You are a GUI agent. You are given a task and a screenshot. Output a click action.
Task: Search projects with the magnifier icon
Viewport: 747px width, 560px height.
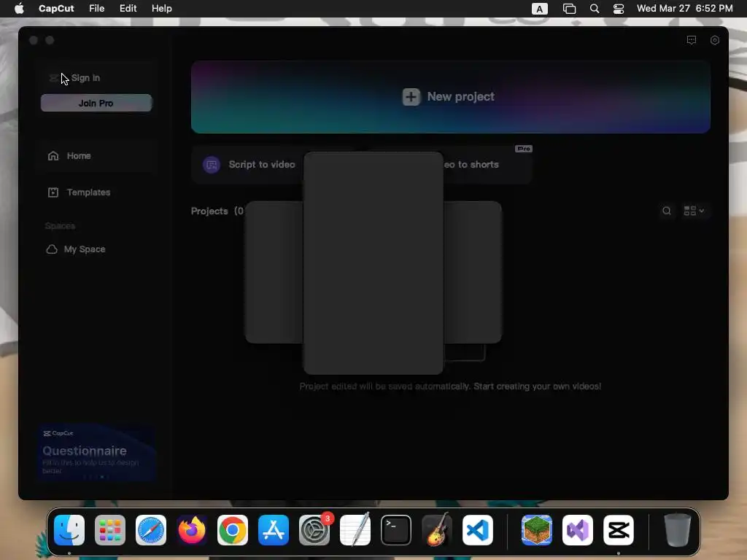(x=667, y=211)
